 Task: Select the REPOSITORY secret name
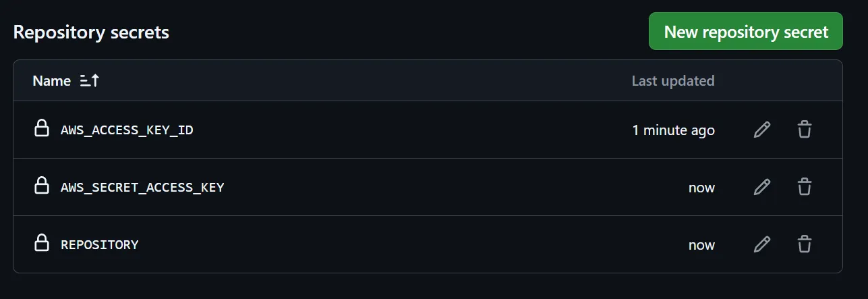click(99, 244)
